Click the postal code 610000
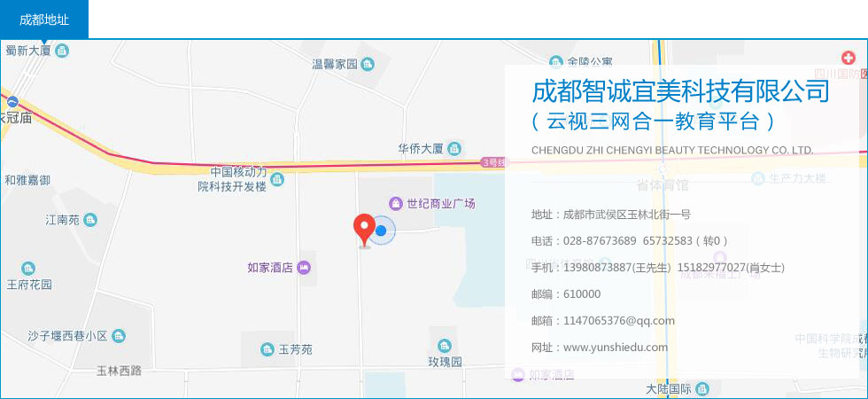 [x=582, y=294]
